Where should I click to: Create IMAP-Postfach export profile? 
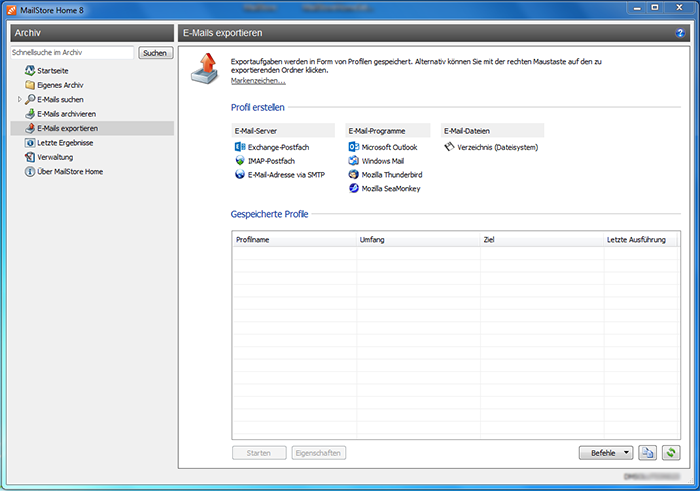[x=271, y=161]
